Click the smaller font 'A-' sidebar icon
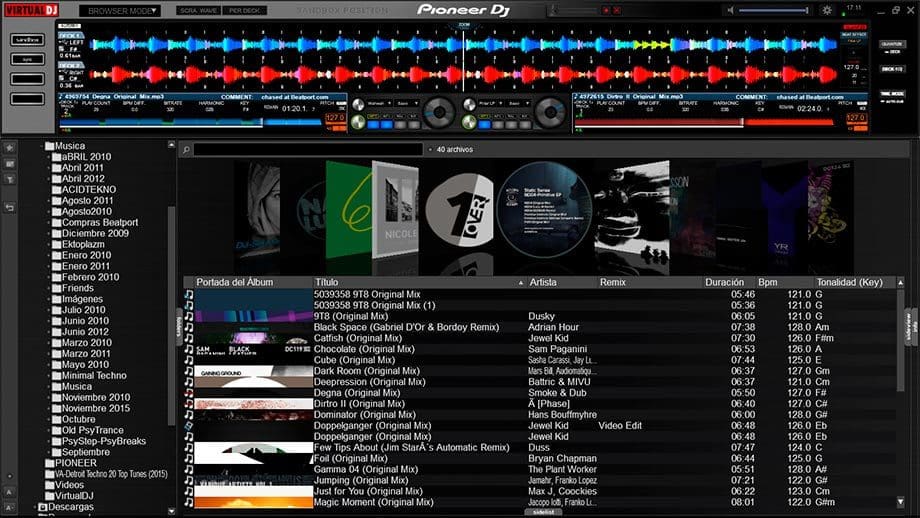This screenshot has width=920, height=518. [9, 507]
